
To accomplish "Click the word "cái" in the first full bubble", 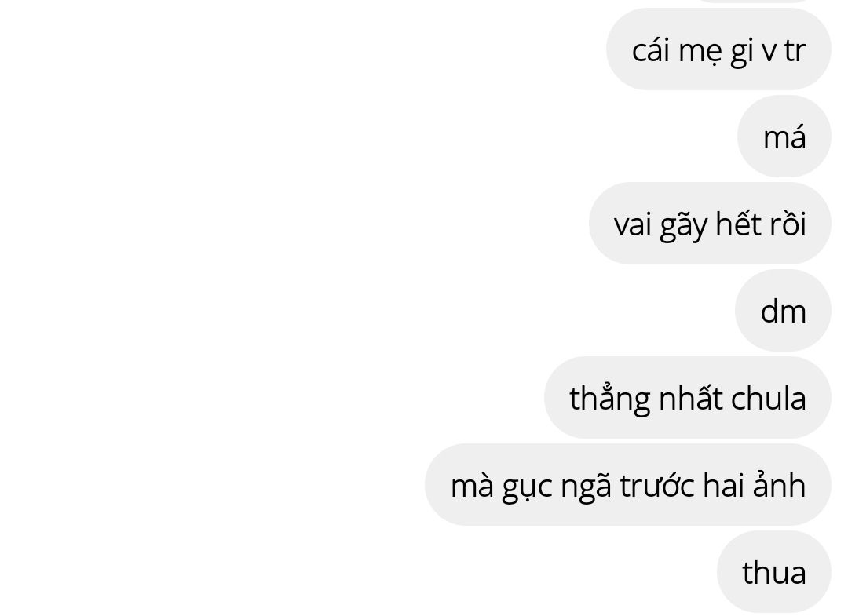I will point(651,51).
